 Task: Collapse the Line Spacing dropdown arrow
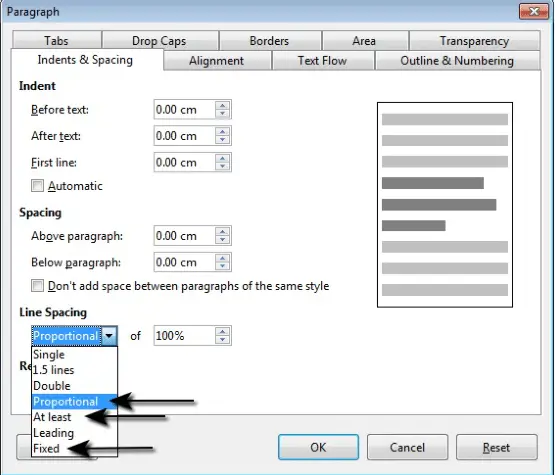[x=109, y=336]
